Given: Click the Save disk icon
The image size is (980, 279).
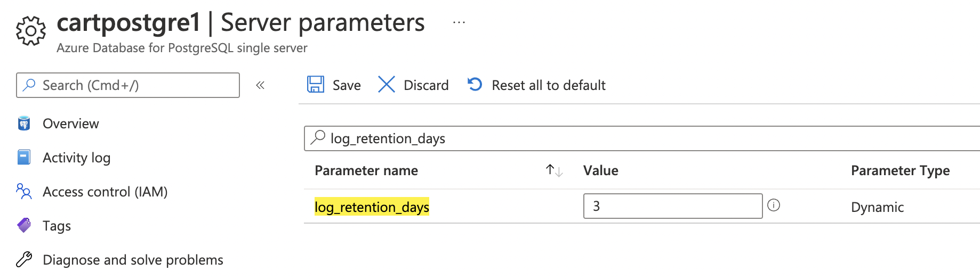Looking at the screenshot, I should [x=316, y=85].
